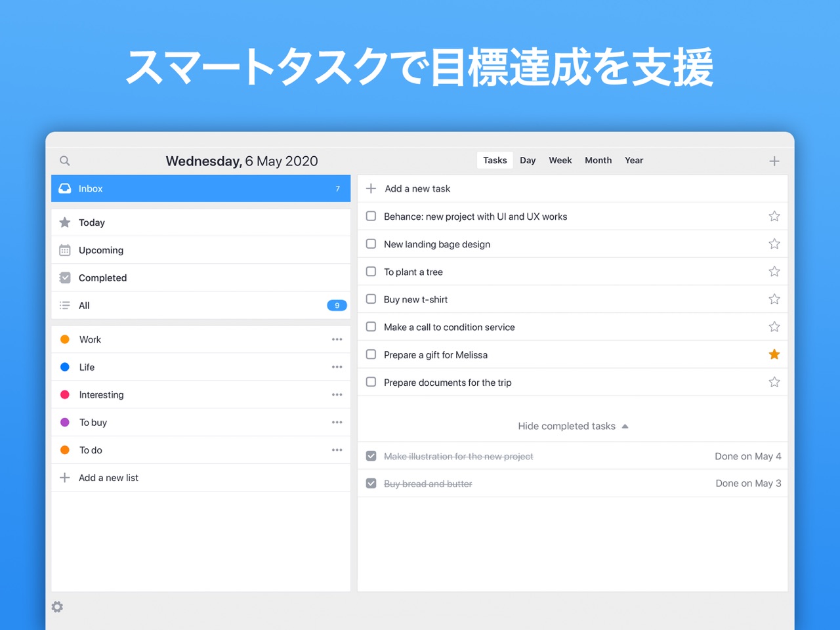Star the Buy new t-shirt task
840x630 pixels.
774,299
